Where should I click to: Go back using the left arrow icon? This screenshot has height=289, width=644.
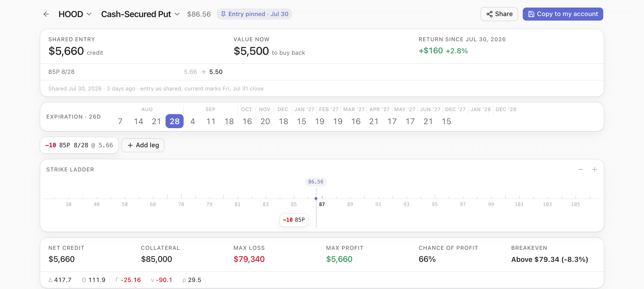46,14
